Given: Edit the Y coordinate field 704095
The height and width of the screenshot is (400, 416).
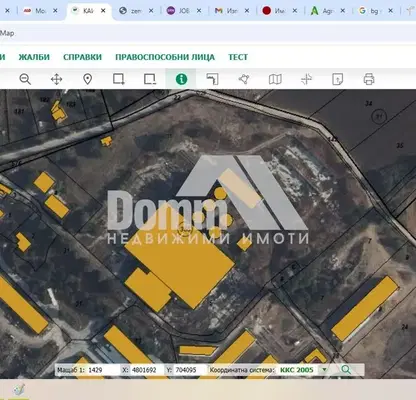Looking at the screenshot, I should tap(190, 370).
